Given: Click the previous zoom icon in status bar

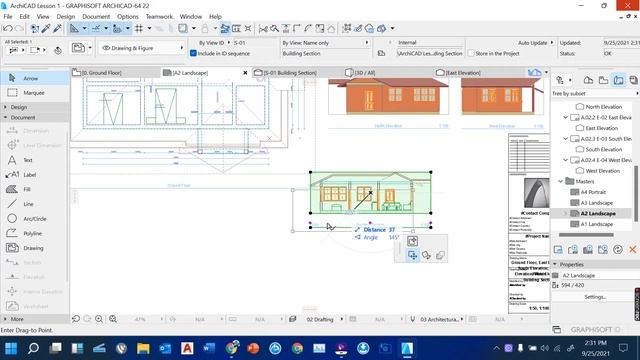Looking at the screenshot, I should coord(76,319).
